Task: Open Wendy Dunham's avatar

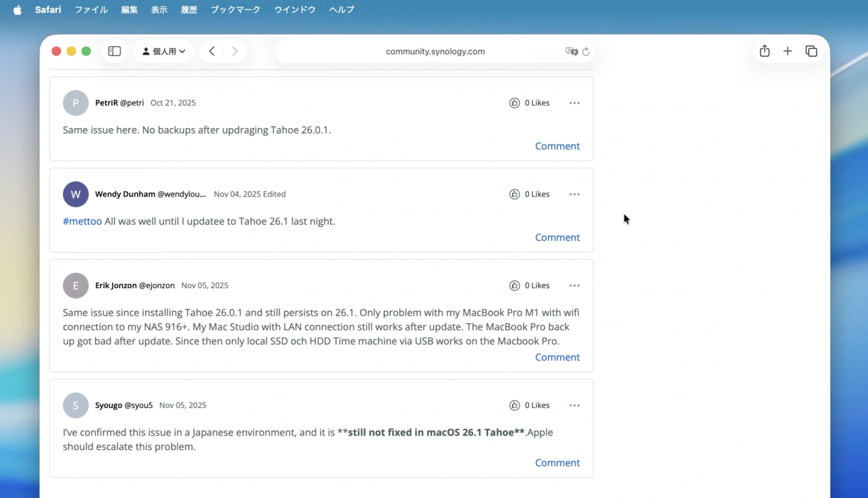Action: pyautogui.click(x=76, y=194)
